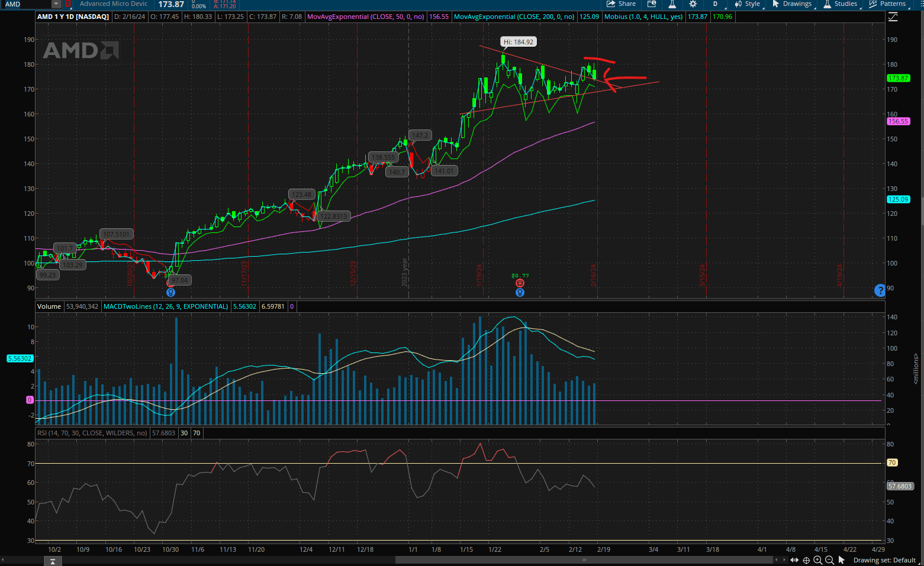
Task: Click the 97.04 price label bubble
Action: pos(180,280)
